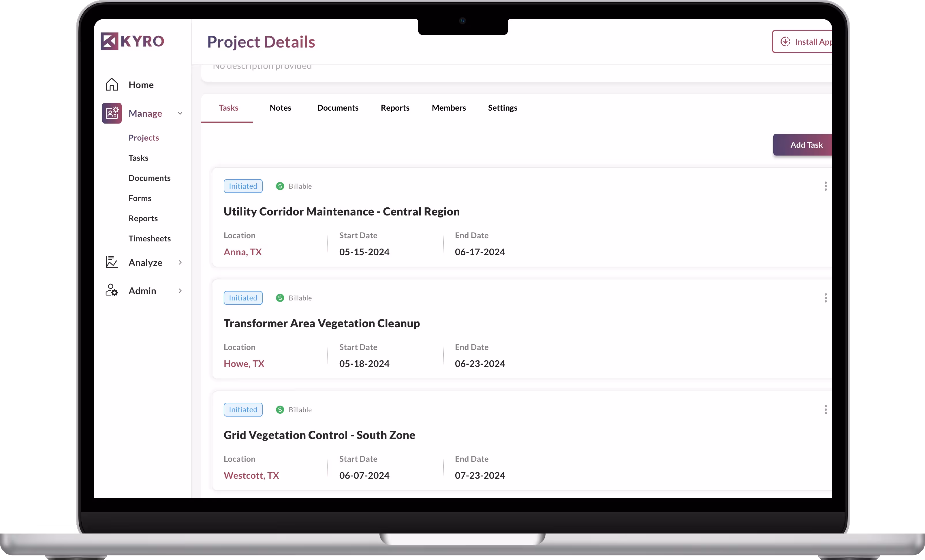Click the Kyro logo icon

(x=109, y=41)
